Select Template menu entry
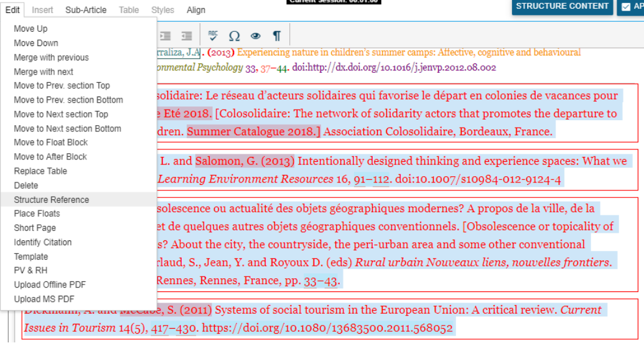Viewport: 644px width, 348px height. tap(78, 256)
